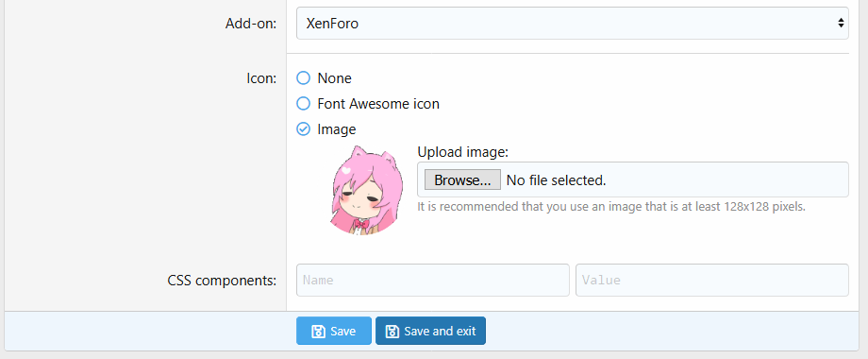This screenshot has height=359, width=868.
Task: Click the Save and exit button
Action: 430,331
